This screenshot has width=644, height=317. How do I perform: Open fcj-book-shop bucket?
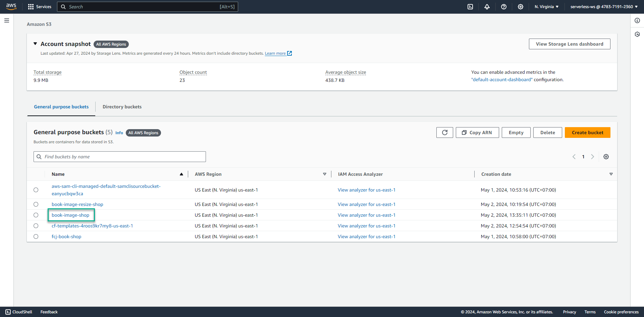(x=66, y=236)
